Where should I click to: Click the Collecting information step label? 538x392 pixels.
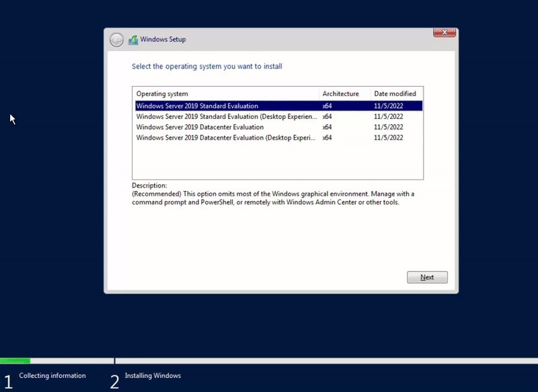(x=52, y=376)
